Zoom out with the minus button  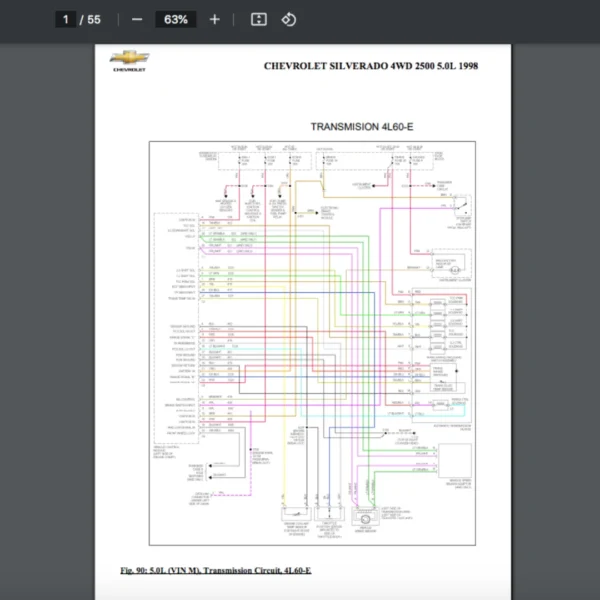[x=137, y=19]
